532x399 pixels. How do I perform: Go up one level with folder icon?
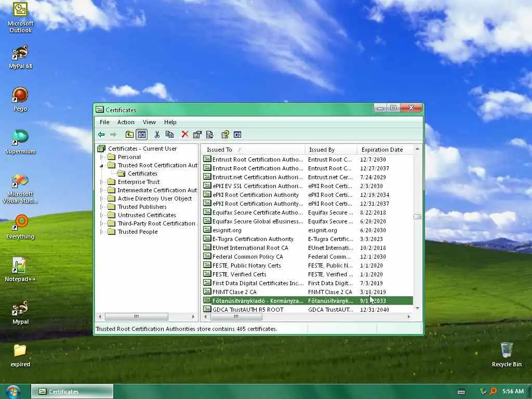[129, 135]
